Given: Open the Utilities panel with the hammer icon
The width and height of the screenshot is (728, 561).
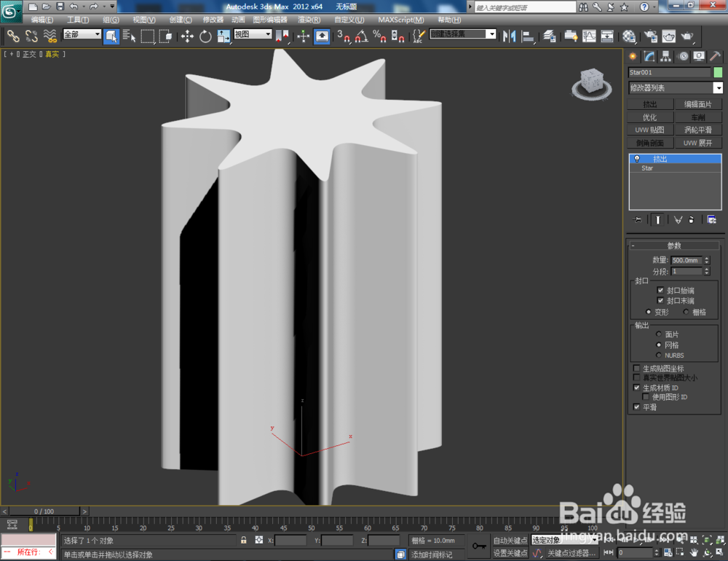Looking at the screenshot, I should [x=715, y=56].
